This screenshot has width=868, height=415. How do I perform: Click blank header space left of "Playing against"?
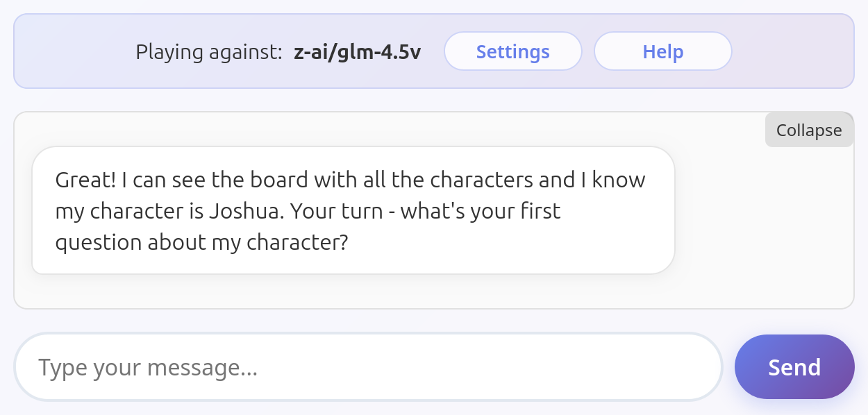[x=74, y=51]
